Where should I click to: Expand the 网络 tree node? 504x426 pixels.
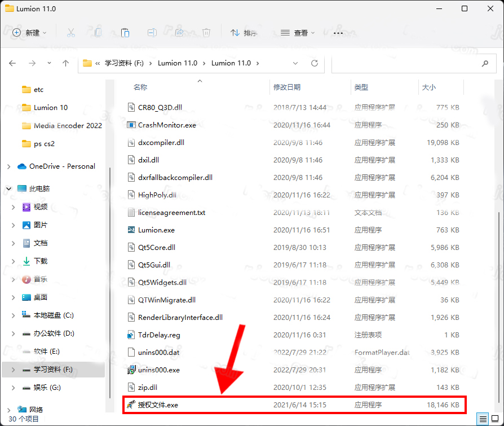click(9, 410)
